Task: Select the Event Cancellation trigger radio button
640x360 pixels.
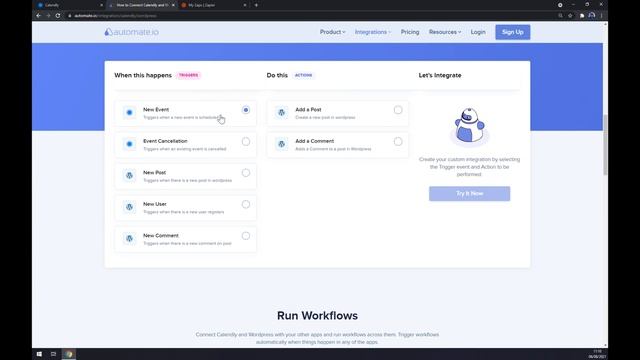Action: click(246, 142)
